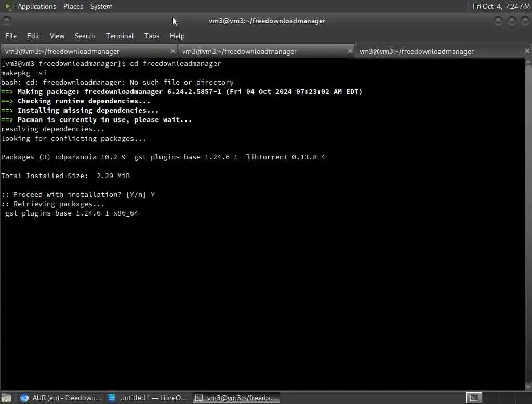532x404 pixels.
Task: Click the LibreOffice Writer taskbar icon
Action: (112, 398)
